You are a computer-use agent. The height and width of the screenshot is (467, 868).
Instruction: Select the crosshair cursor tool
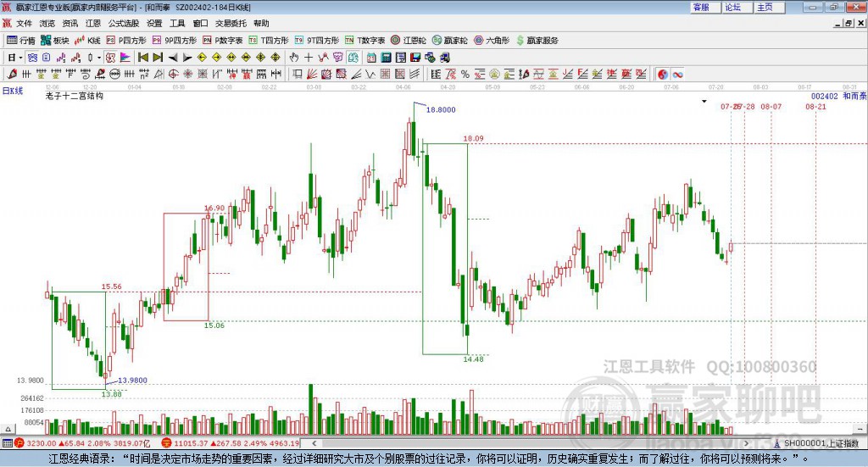[x=309, y=57]
